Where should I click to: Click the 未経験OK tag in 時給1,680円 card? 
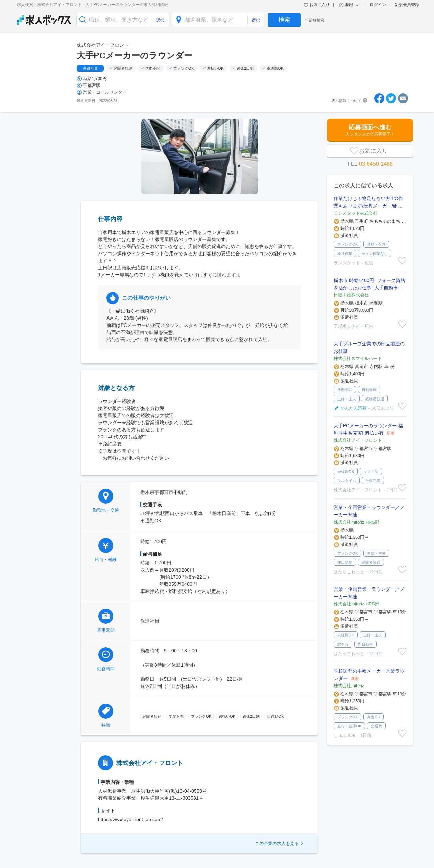coord(345,472)
